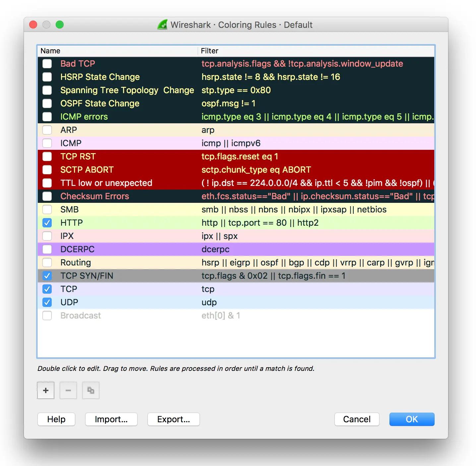Select the Routing rule name

(x=76, y=262)
